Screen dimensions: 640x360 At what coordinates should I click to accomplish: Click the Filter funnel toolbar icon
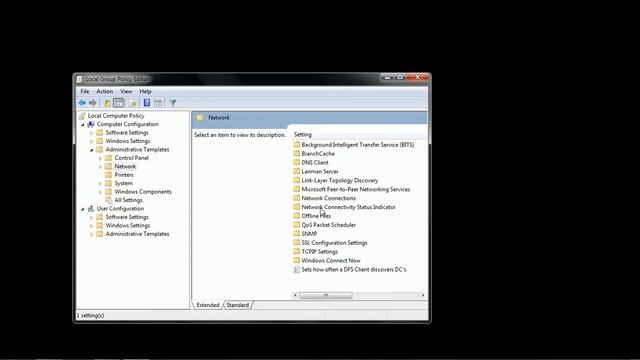point(173,103)
